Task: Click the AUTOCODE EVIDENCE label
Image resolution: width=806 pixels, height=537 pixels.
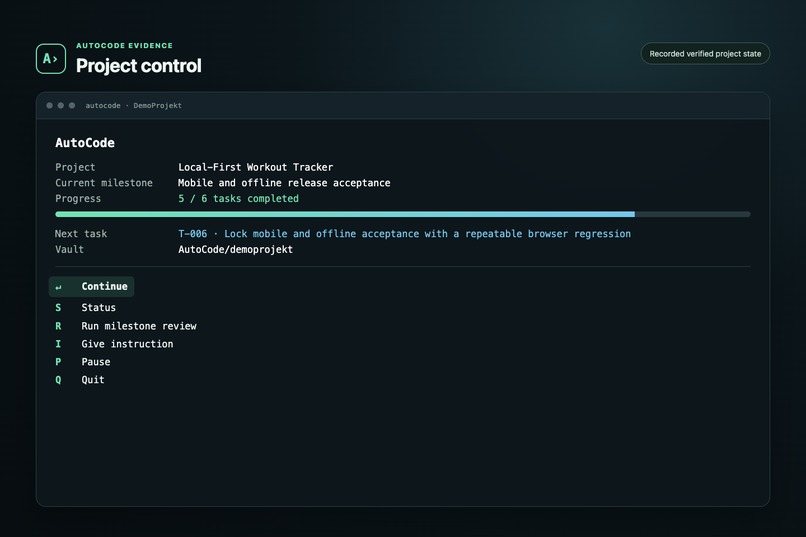Action: tap(124, 46)
